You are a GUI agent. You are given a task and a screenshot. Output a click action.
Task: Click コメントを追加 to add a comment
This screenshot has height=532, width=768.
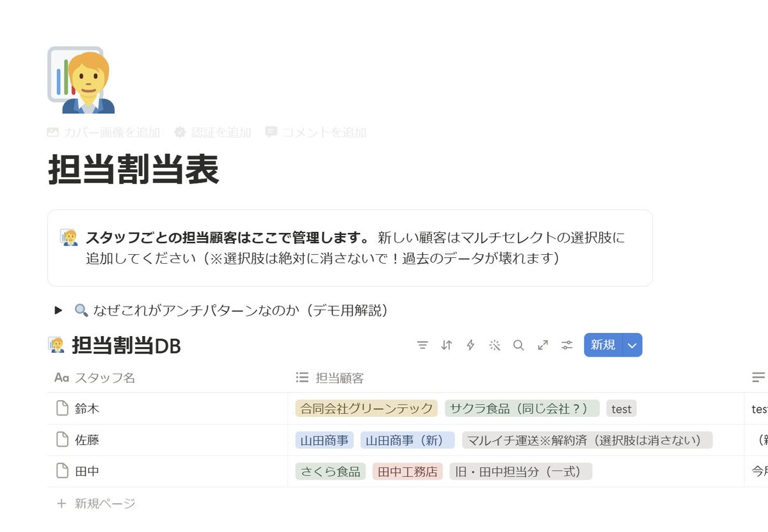pyautogui.click(x=316, y=133)
